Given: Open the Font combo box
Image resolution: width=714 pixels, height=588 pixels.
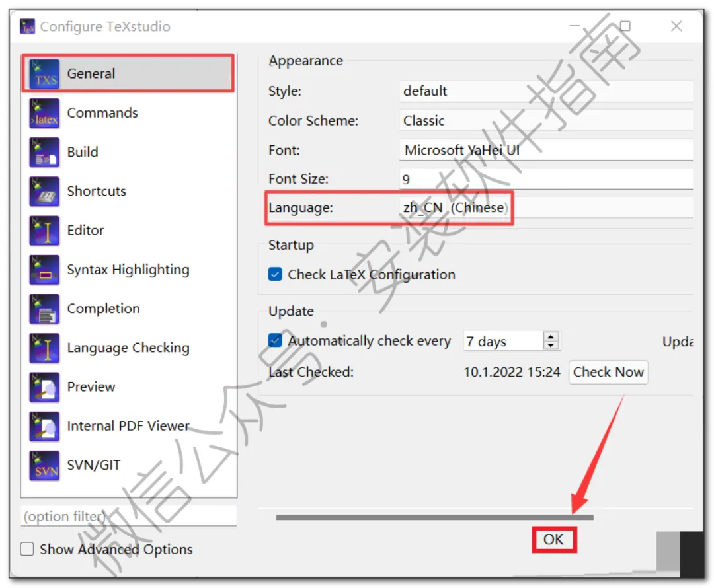Looking at the screenshot, I should 545,150.
